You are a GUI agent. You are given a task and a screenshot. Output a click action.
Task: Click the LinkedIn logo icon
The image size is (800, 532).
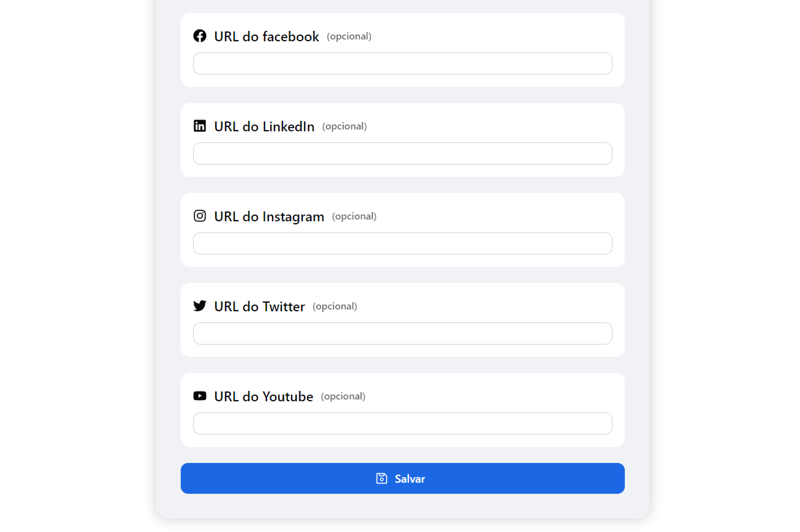coord(200,126)
